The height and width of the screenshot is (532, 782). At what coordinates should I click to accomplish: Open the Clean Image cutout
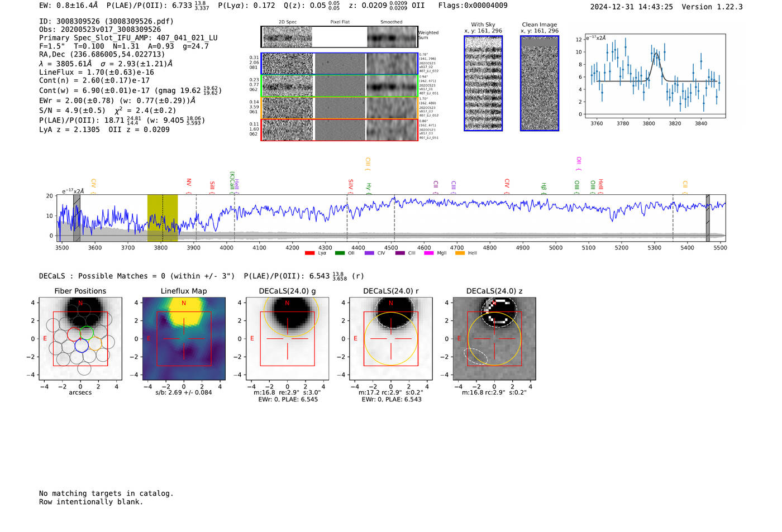point(540,83)
